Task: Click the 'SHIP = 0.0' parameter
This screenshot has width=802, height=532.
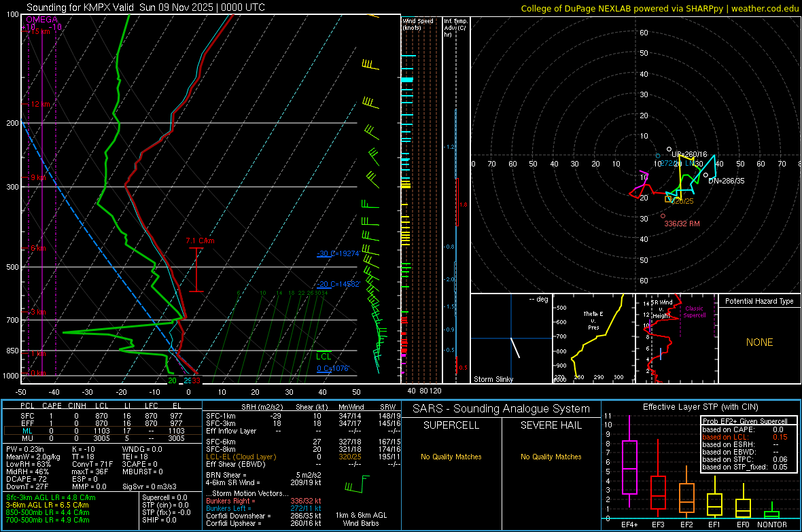Action: pos(159,520)
